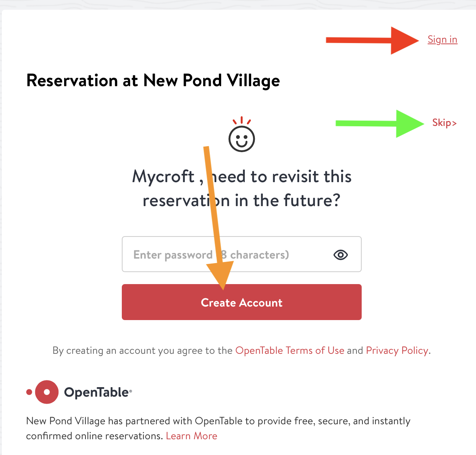Open the Sign in page

[442, 39]
